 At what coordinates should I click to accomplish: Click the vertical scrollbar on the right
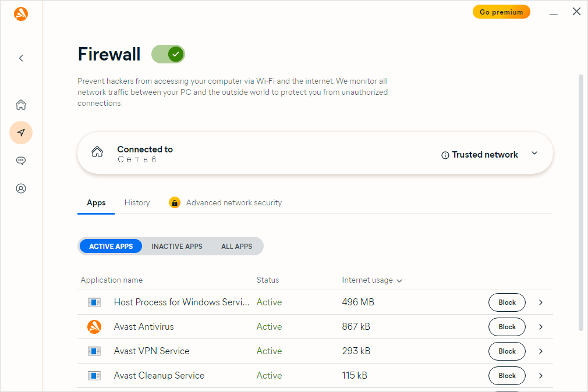click(580, 204)
